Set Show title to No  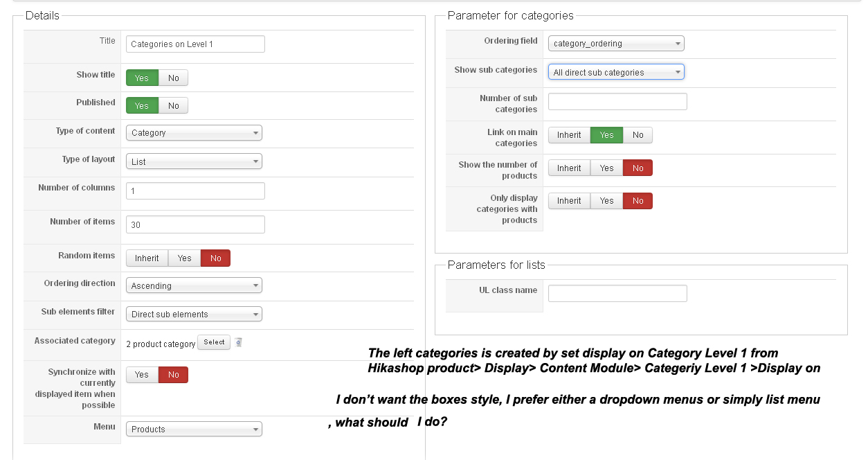point(173,78)
